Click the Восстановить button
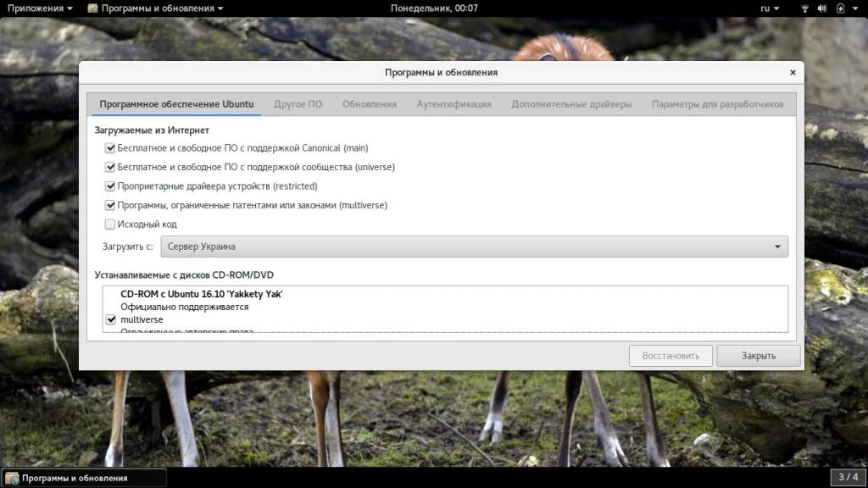Screen dimensions: 868x488 pyautogui.click(x=670, y=356)
